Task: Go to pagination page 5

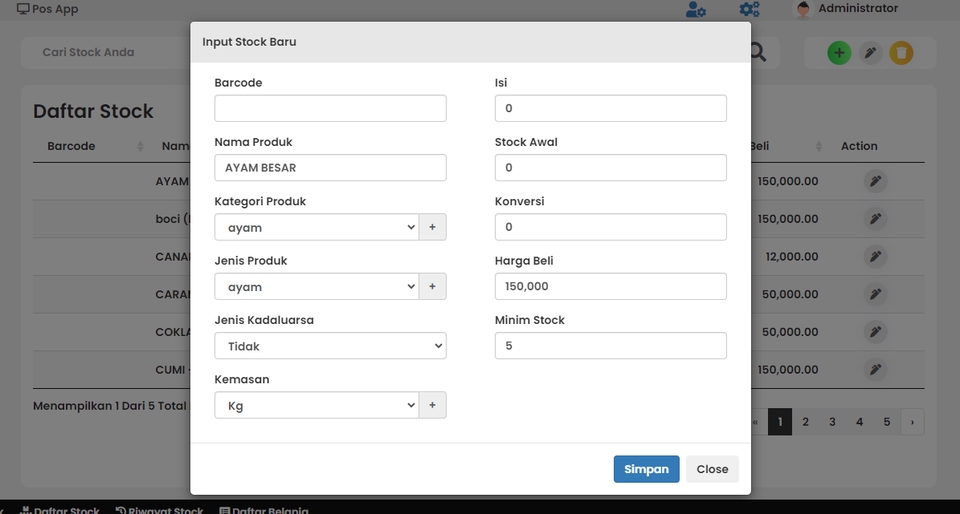Action: (887, 422)
